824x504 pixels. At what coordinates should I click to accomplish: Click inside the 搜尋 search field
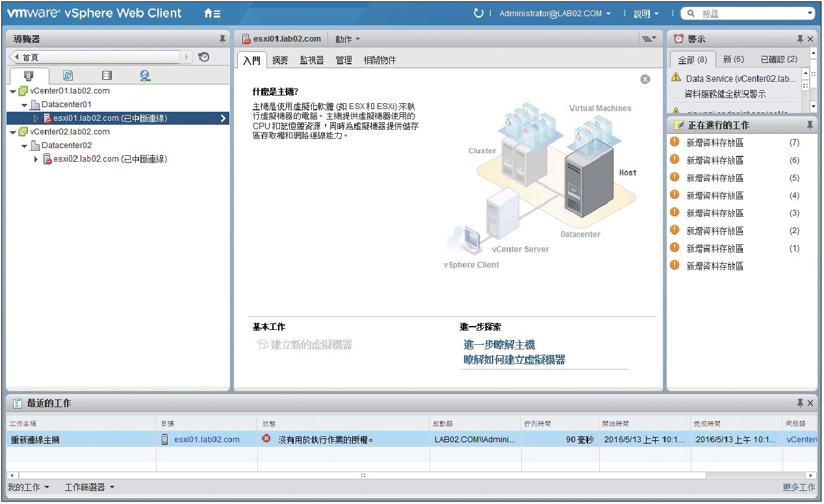click(747, 13)
